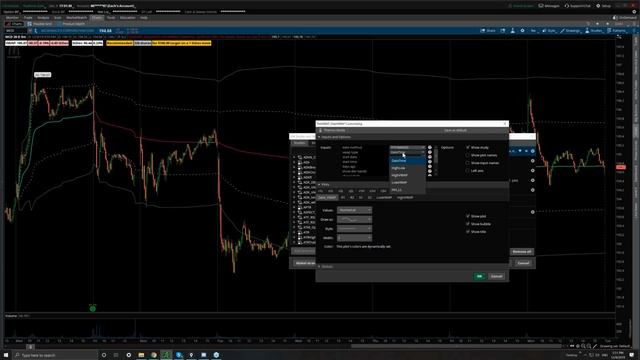Viewport: 640px width, 360px height.
Task: Switch to the Analyze tab
Action: (43, 18)
